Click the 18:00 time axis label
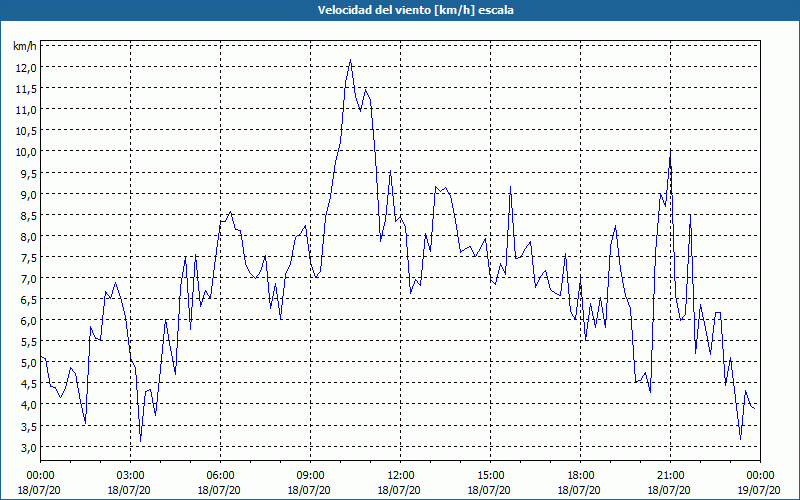 (581, 476)
